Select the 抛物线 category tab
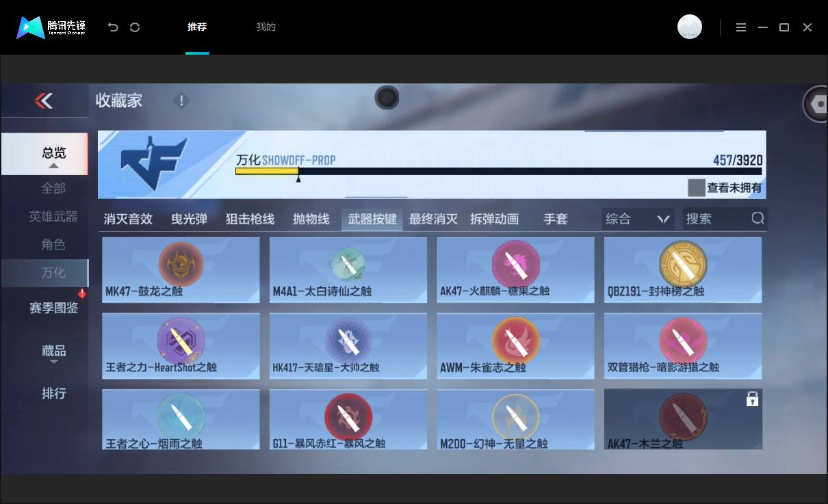 311,219
